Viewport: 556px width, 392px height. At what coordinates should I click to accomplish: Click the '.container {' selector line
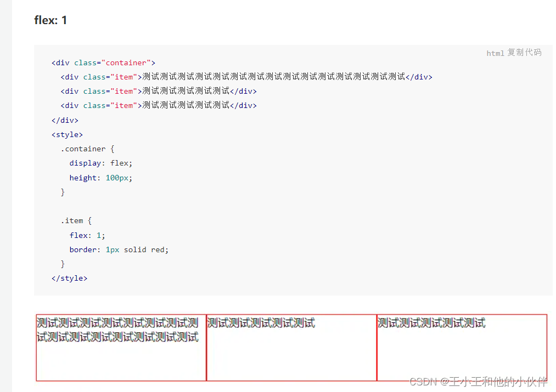87,149
